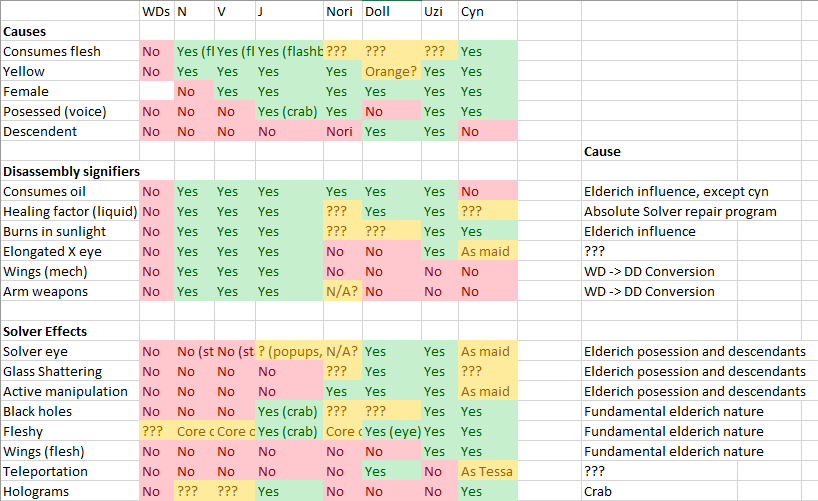Click 'Yes (eye)' in Fleshy row

tap(392, 432)
